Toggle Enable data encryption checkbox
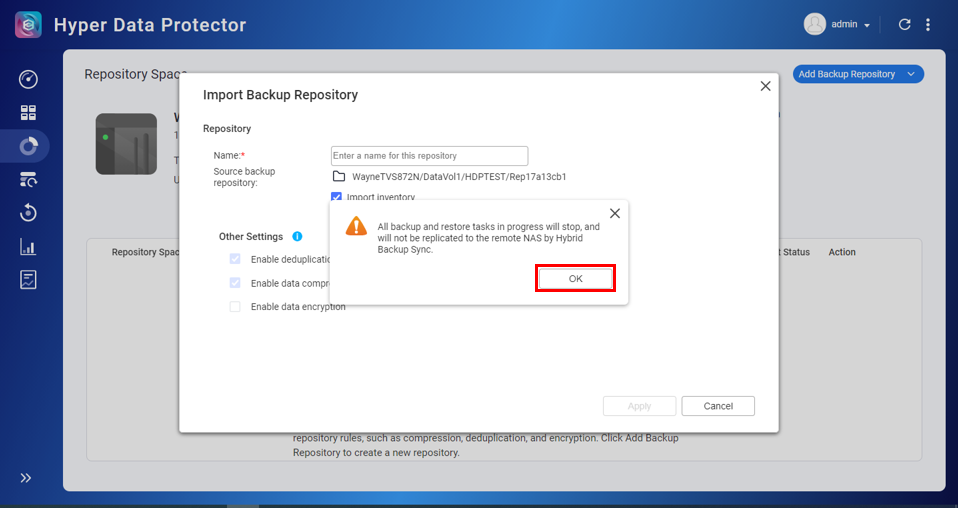 (x=235, y=307)
